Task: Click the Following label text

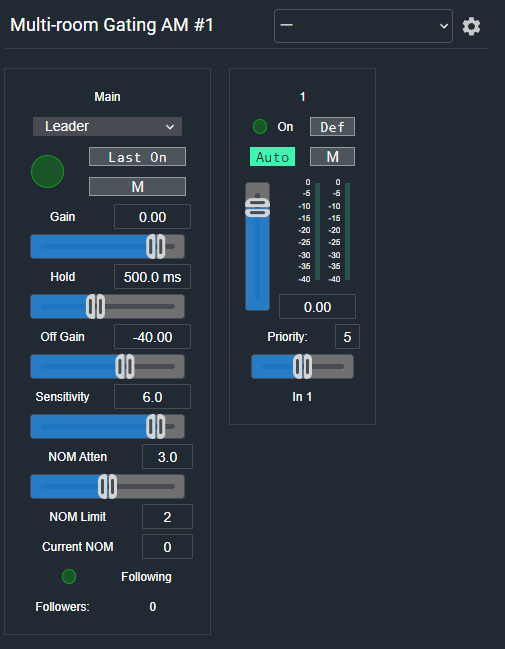Action: click(146, 577)
